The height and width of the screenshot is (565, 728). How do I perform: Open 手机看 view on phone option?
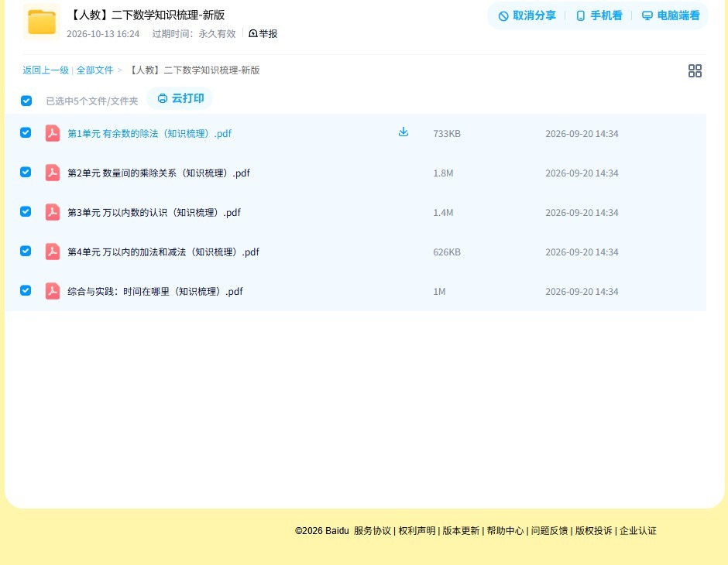tap(599, 15)
